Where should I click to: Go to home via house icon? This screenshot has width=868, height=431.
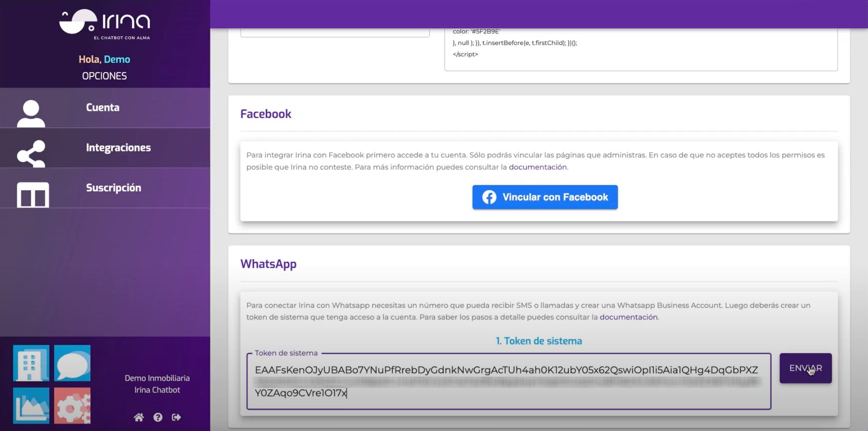(x=139, y=417)
